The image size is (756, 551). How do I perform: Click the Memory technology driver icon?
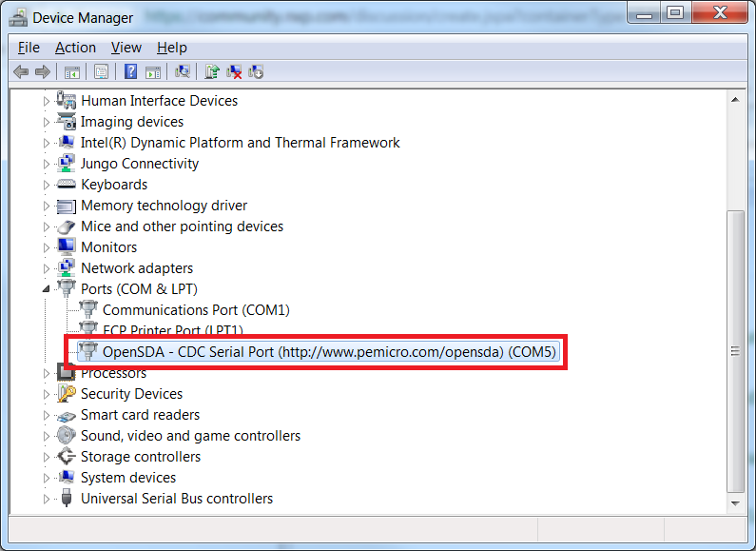pos(66,206)
